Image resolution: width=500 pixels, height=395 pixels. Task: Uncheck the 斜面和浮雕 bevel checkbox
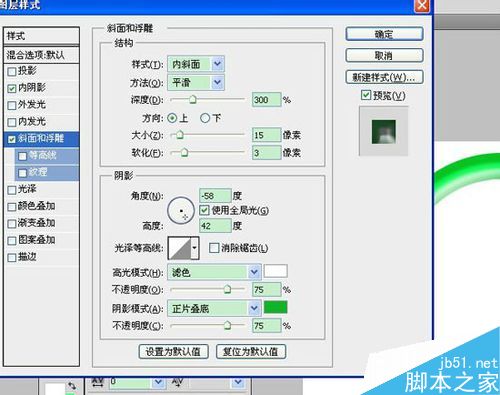[12, 139]
